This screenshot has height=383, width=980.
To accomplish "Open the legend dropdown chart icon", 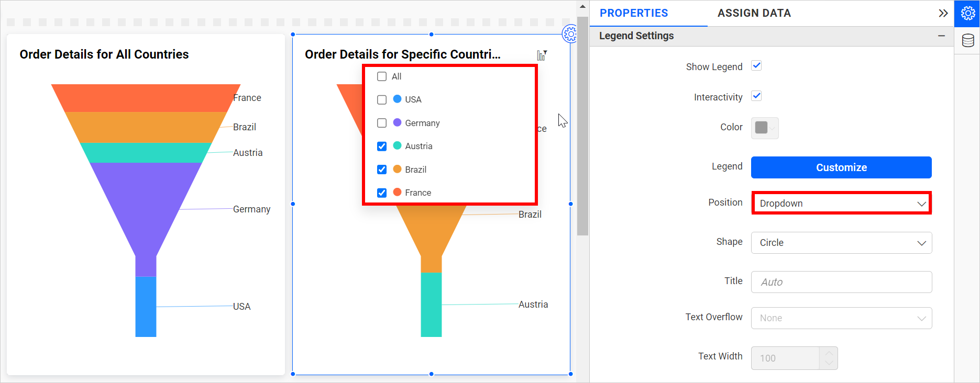I will 542,55.
